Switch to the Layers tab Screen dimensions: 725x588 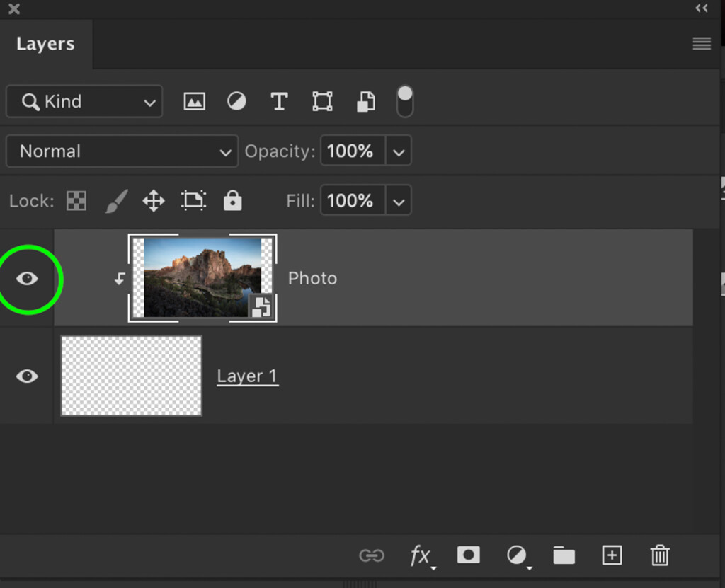click(45, 43)
